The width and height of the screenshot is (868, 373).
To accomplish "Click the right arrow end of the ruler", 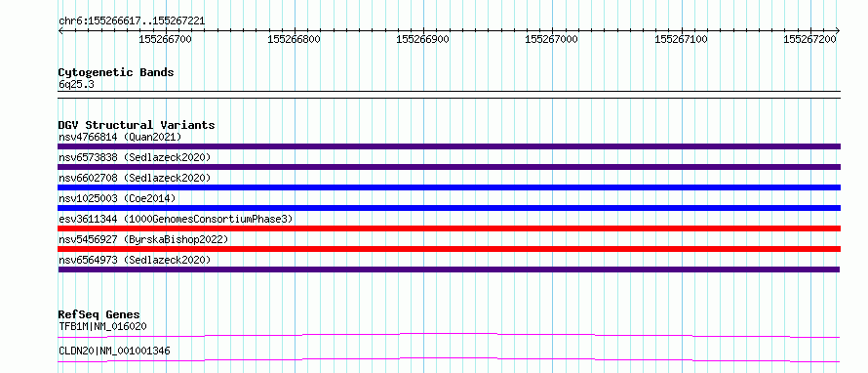I will point(837,30).
